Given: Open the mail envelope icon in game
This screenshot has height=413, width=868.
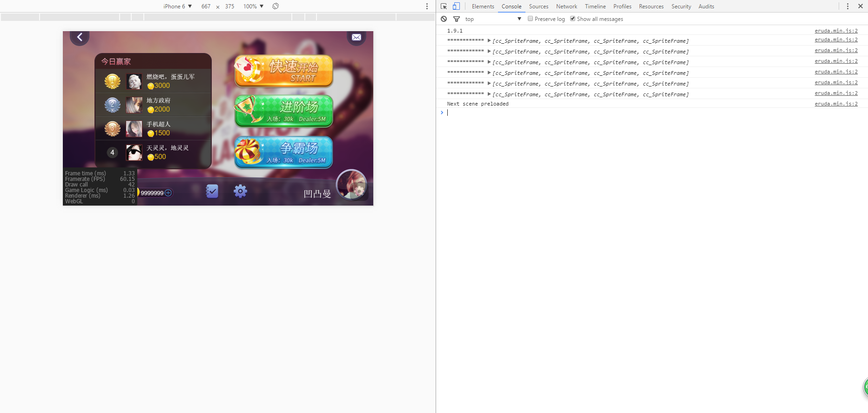Looking at the screenshot, I should [357, 37].
